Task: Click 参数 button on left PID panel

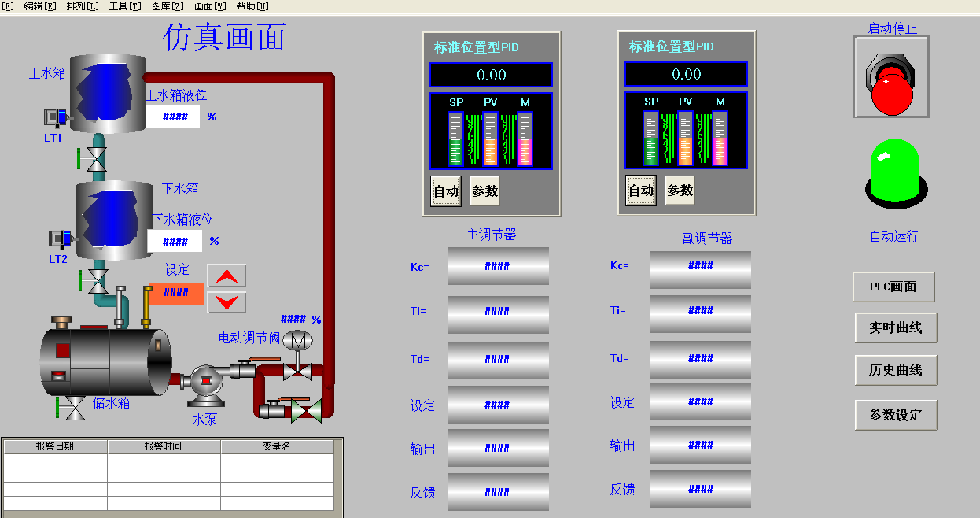Action: coord(484,191)
